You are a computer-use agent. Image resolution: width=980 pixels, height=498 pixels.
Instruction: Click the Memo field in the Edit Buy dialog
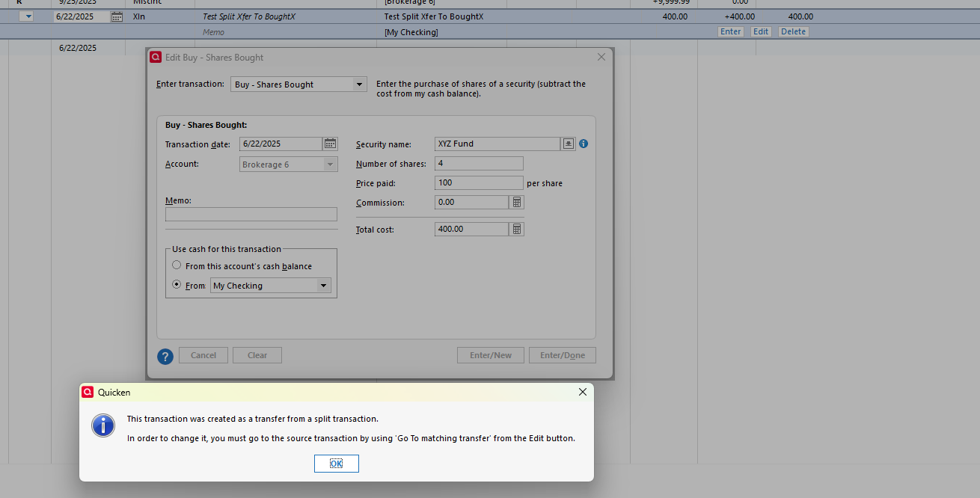(x=251, y=215)
